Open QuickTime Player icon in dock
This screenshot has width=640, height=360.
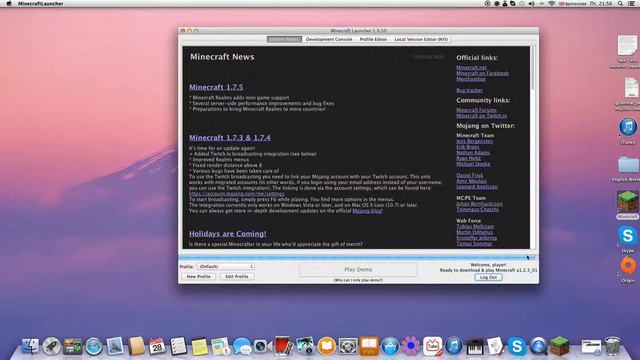tap(538, 346)
